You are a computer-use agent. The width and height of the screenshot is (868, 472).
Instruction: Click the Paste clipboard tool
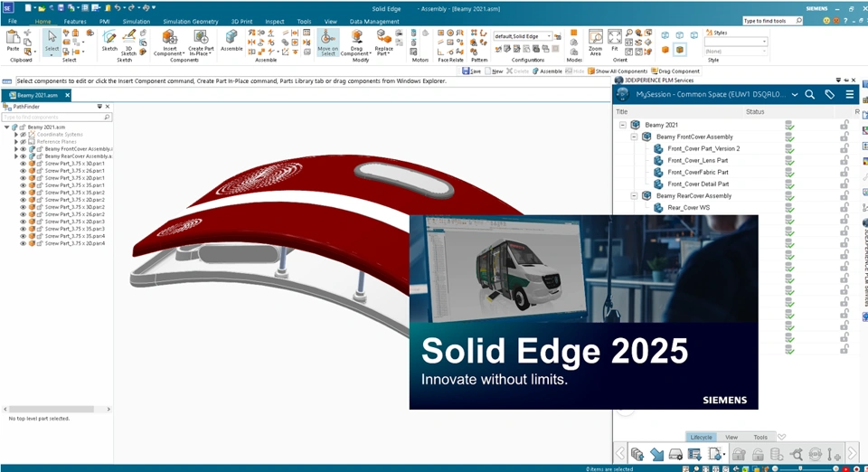click(13, 41)
